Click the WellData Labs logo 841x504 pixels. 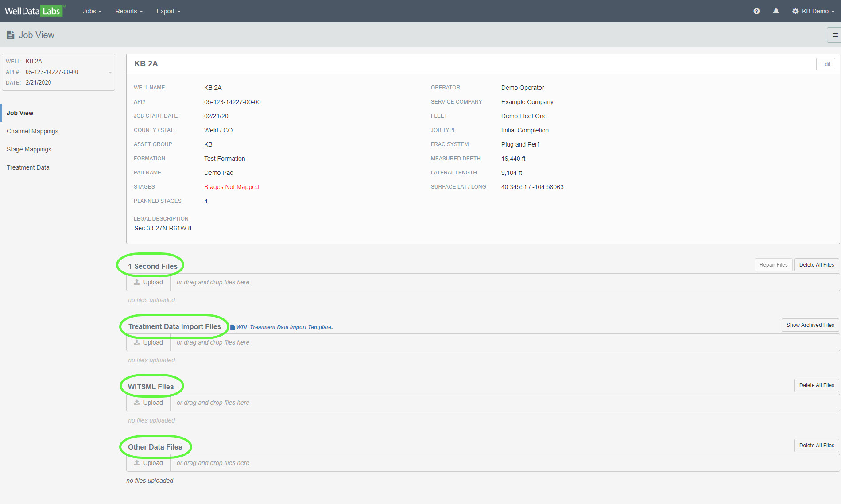34,11
